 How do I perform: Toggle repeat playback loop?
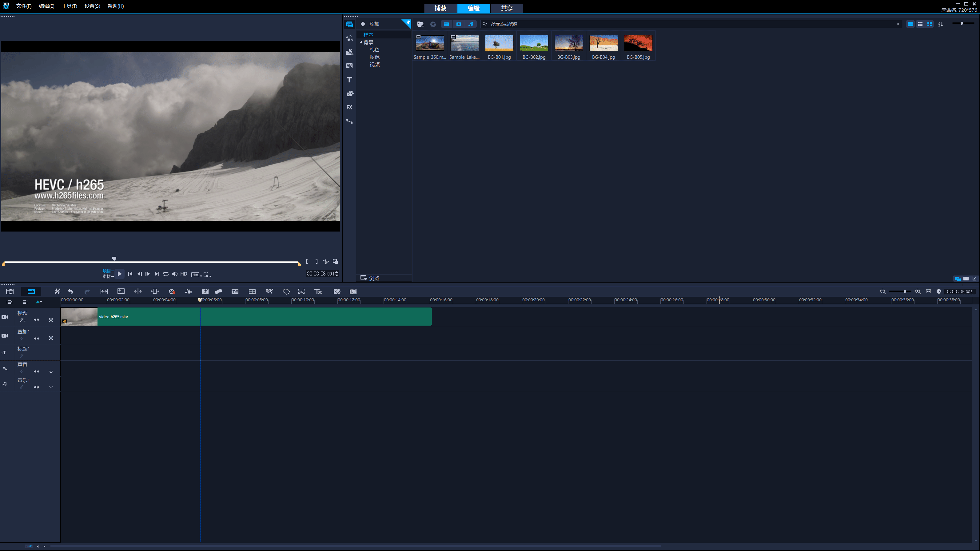166,274
